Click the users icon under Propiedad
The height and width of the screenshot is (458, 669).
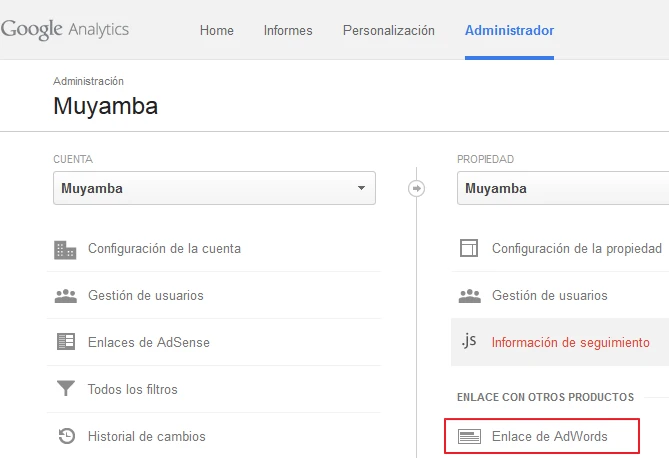tap(470, 296)
